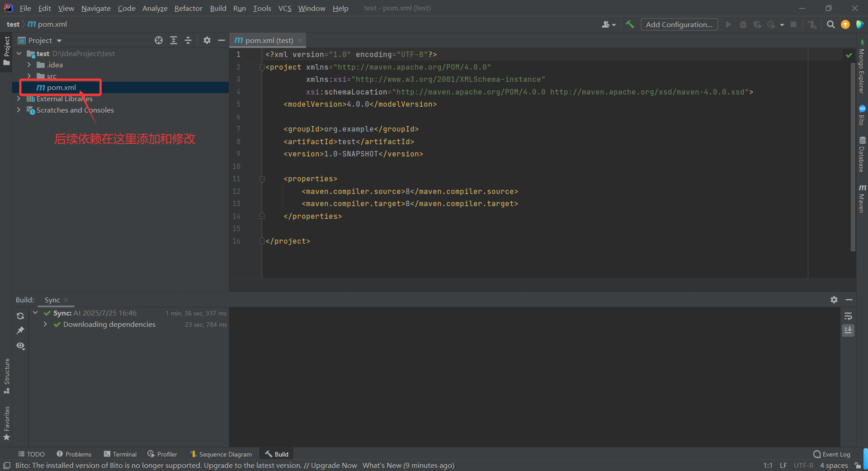Toggle the Favorites tool window
The height and width of the screenshot is (471, 868).
[6, 424]
